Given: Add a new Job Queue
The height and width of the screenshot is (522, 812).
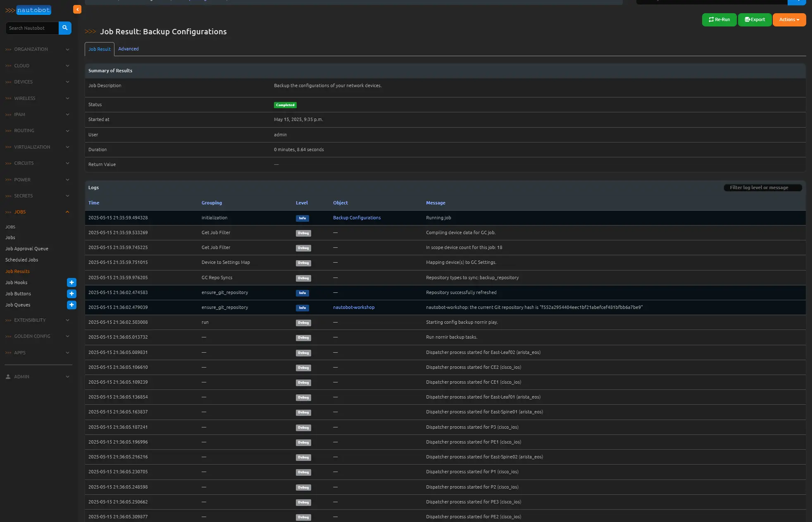Looking at the screenshot, I should pos(71,305).
